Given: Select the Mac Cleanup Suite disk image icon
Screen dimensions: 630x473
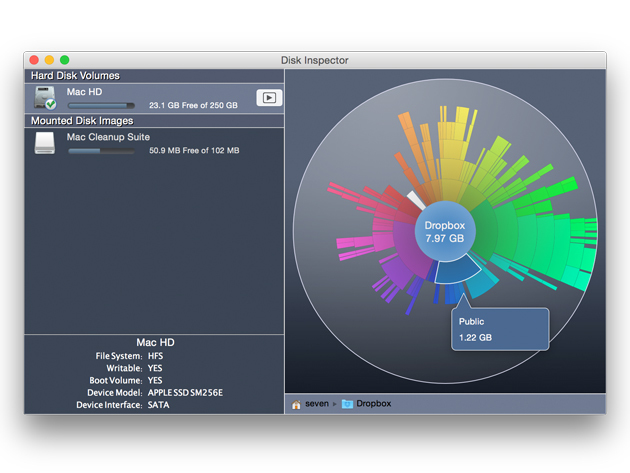Looking at the screenshot, I should coord(45,143).
